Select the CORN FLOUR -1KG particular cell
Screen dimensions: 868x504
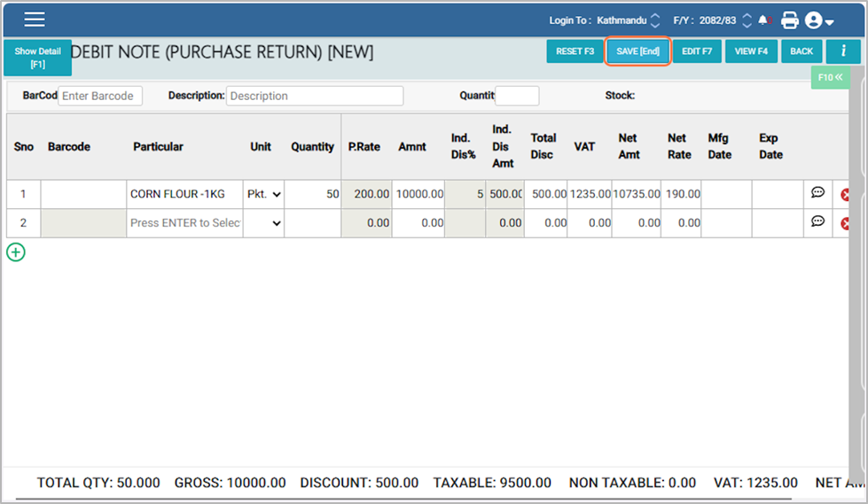tap(184, 194)
